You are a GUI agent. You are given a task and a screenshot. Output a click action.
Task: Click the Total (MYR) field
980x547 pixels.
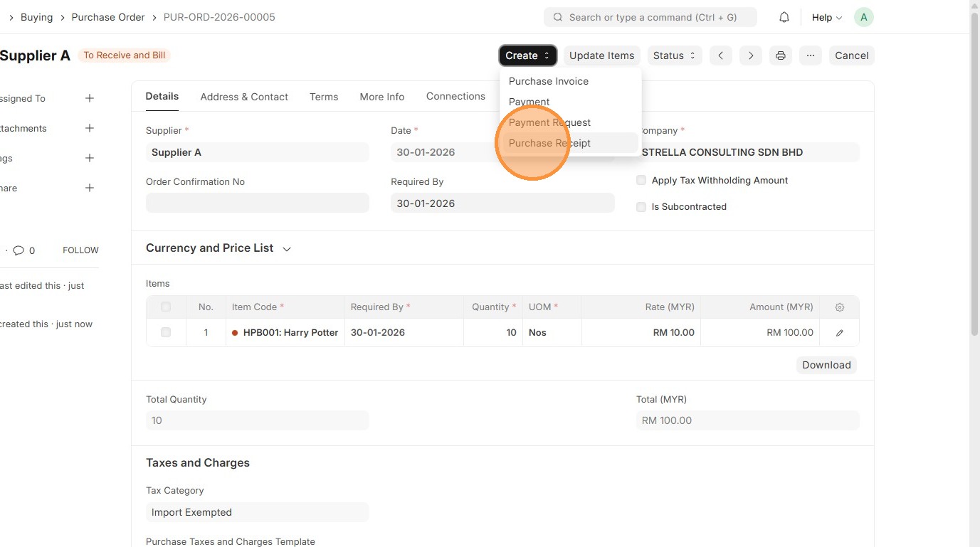tap(748, 420)
